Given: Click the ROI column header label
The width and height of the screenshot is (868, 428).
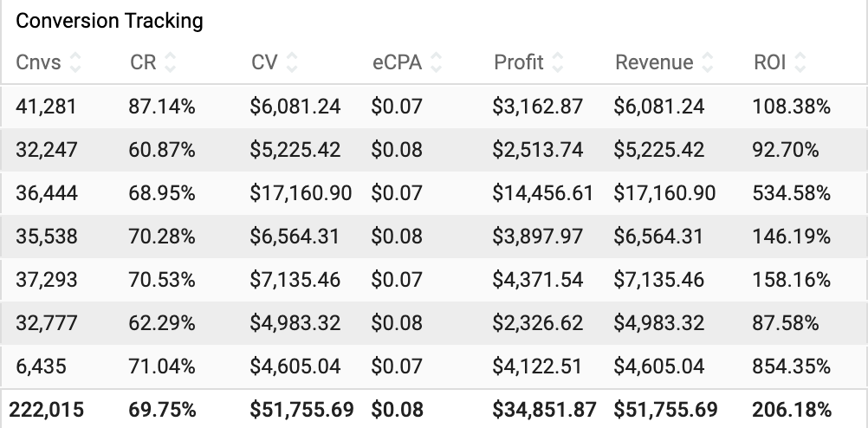Looking at the screenshot, I should (x=770, y=62).
